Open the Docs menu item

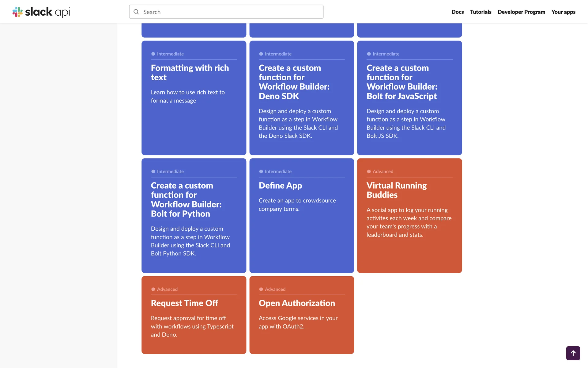click(x=457, y=12)
